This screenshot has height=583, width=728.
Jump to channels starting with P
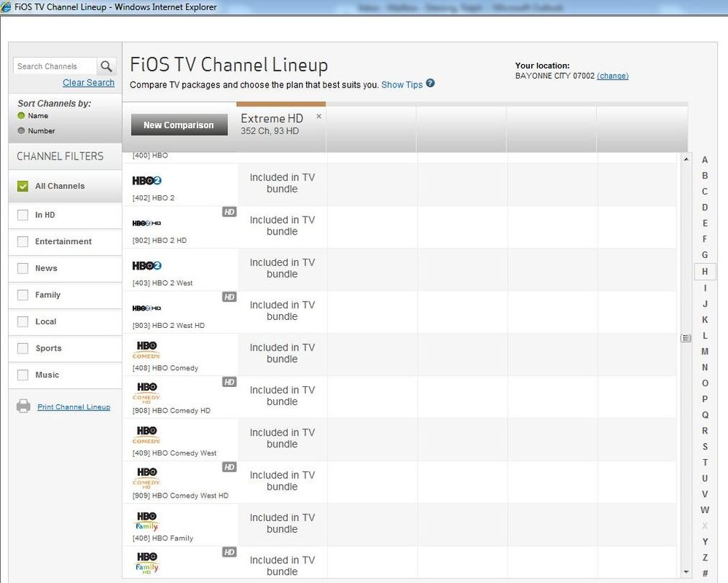pos(705,399)
